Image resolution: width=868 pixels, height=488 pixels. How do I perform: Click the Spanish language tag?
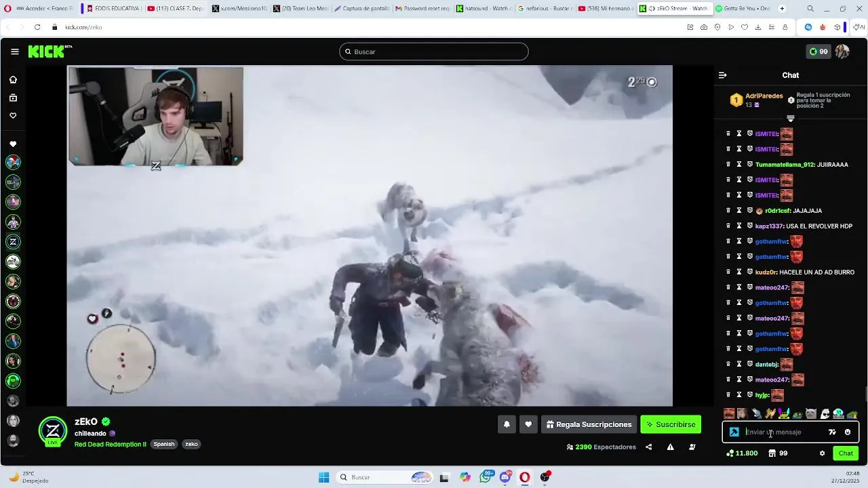(x=164, y=445)
